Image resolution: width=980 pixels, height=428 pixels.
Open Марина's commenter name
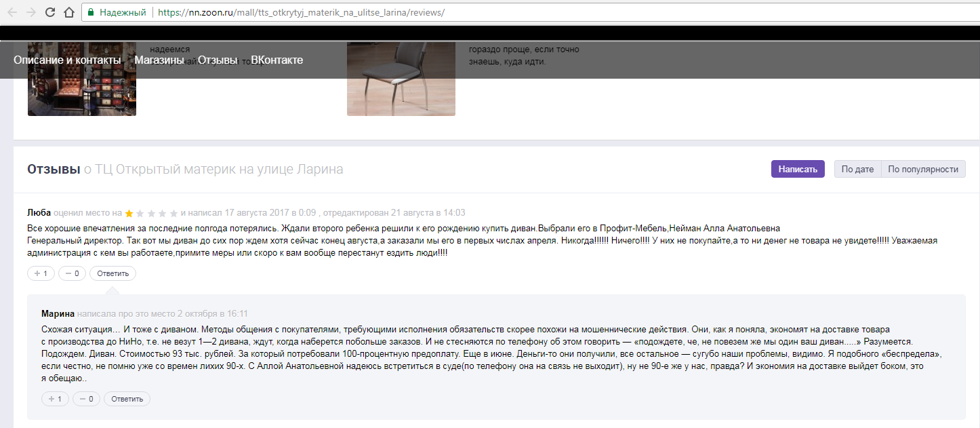(x=58, y=314)
